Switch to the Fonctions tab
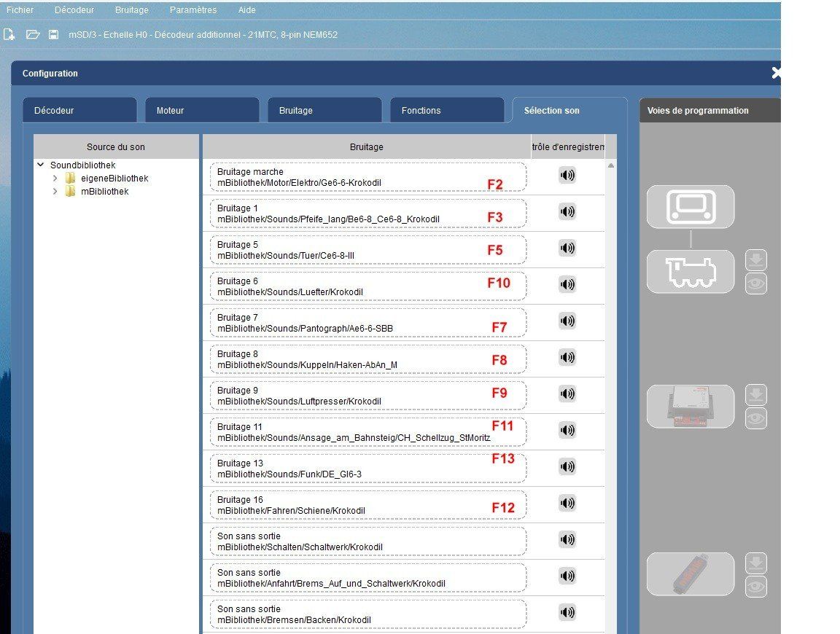The height and width of the screenshot is (634, 840). click(x=447, y=110)
